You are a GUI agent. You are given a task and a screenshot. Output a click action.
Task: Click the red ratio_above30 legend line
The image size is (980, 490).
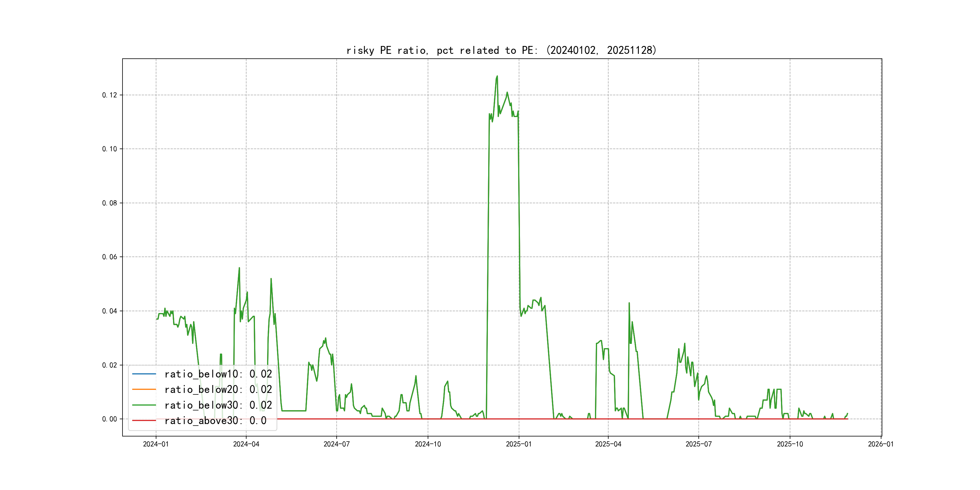pos(144,420)
